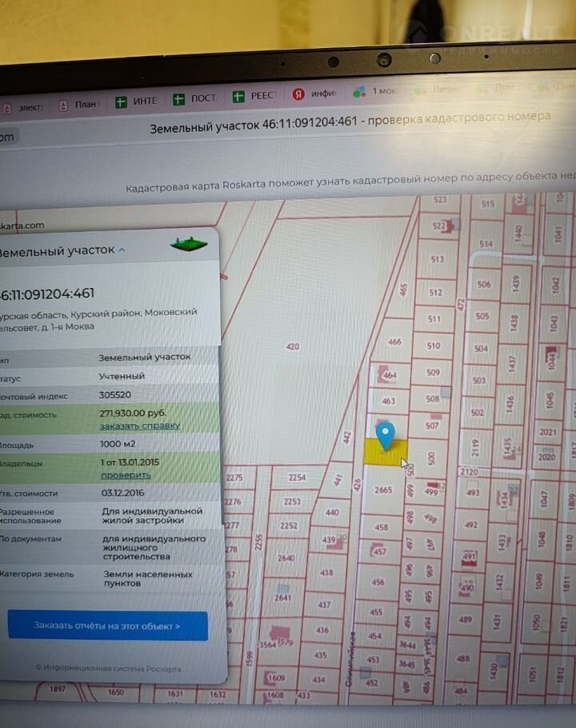Select parcel 2254 on the cadastral map
Screen dimensions: 576x728
tap(297, 478)
